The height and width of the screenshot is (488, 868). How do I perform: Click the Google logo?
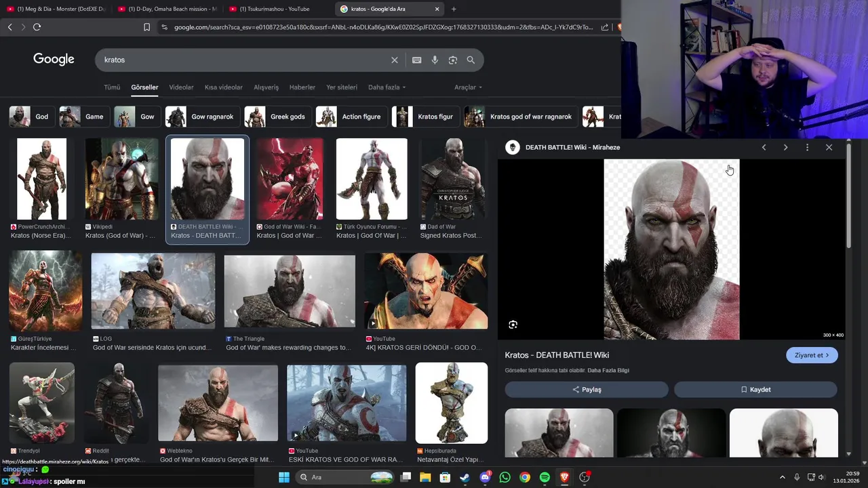click(54, 59)
